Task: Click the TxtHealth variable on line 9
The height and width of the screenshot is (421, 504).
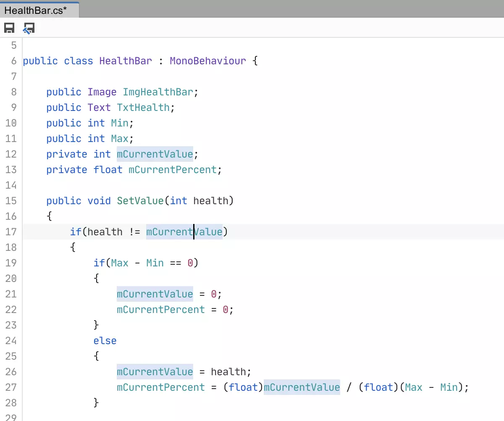Action: (x=144, y=107)
